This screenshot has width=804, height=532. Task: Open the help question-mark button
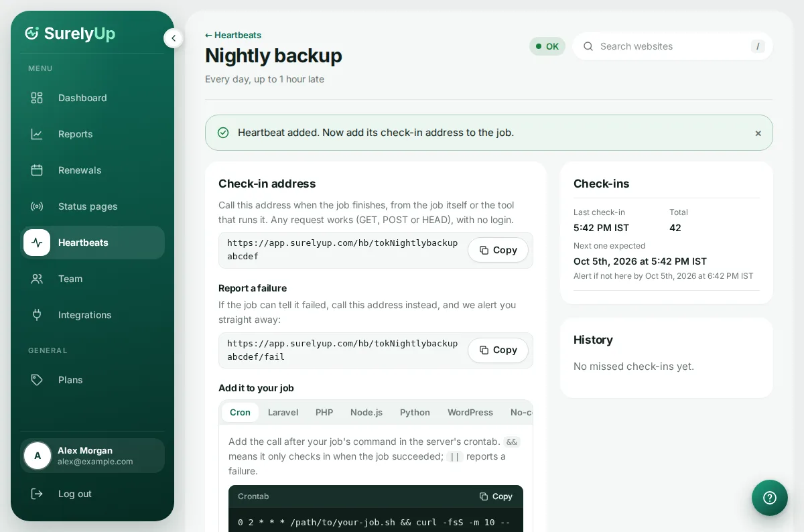coord(770,498)
